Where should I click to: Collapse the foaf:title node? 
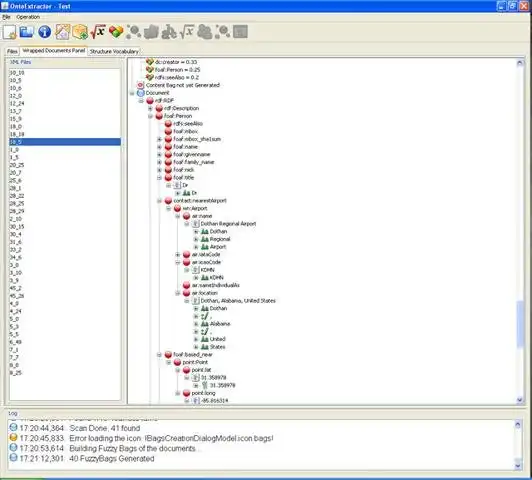coord(159,178)
